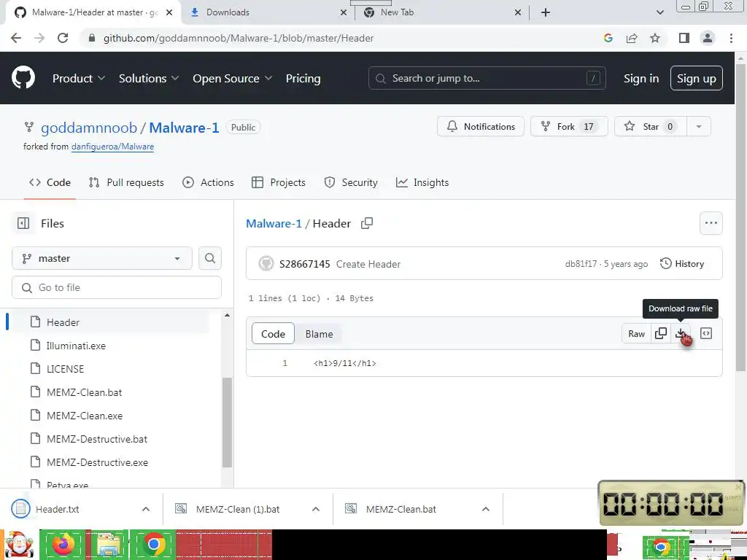The image size is (747, 560).
Task: Expand MEMZ-Clean.bat download options chevron
Action: (485, 509)
